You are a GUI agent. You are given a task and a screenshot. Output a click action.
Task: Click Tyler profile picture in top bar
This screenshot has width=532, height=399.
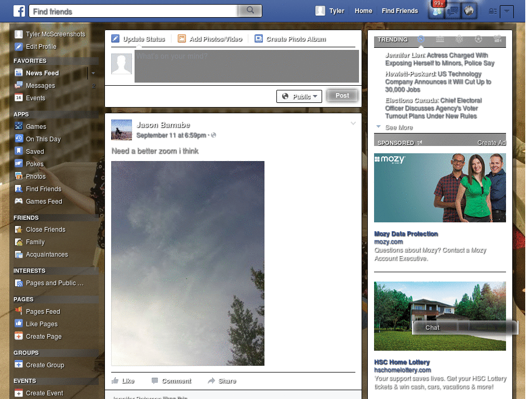click(x=320, y=11)
